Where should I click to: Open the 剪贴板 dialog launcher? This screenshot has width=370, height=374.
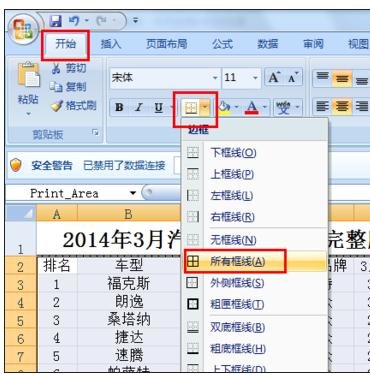pyautogui.click(x=96, y=133)
